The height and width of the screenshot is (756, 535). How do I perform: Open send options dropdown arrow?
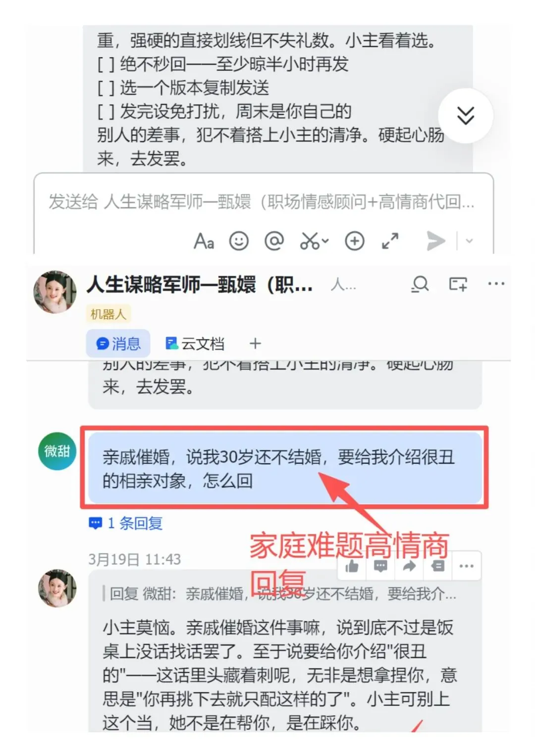(x=470, y=241)
